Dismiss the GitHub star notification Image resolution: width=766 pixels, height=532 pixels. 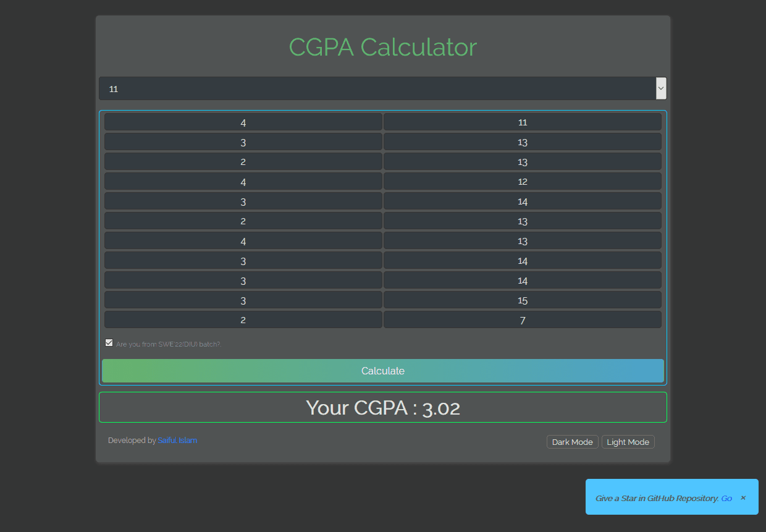point(743,497)
